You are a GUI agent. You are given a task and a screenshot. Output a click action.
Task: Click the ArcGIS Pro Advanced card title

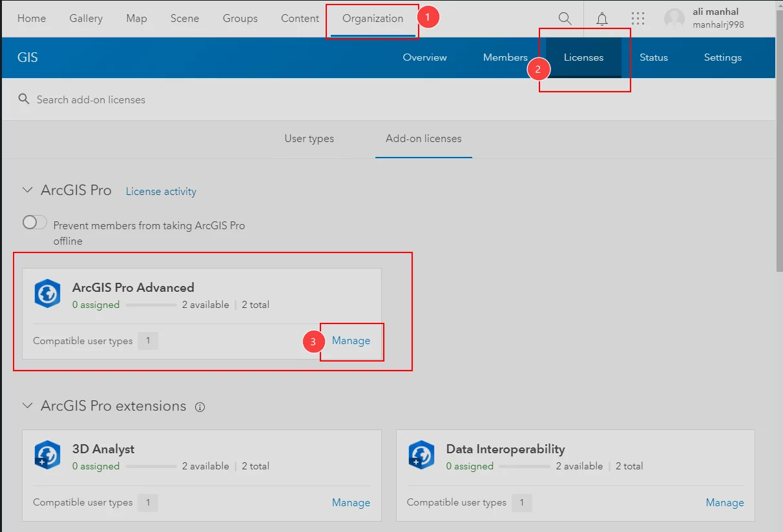pyautogui.click(x=133, y=288)
